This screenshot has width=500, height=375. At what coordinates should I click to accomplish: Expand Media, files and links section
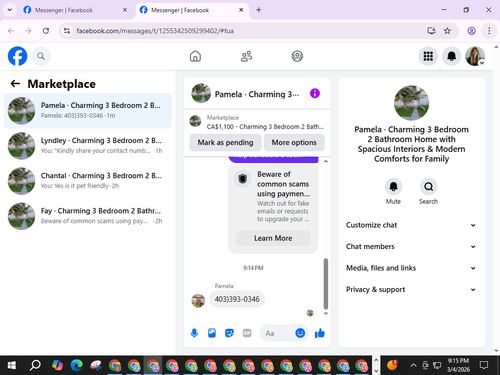(411, 268)
